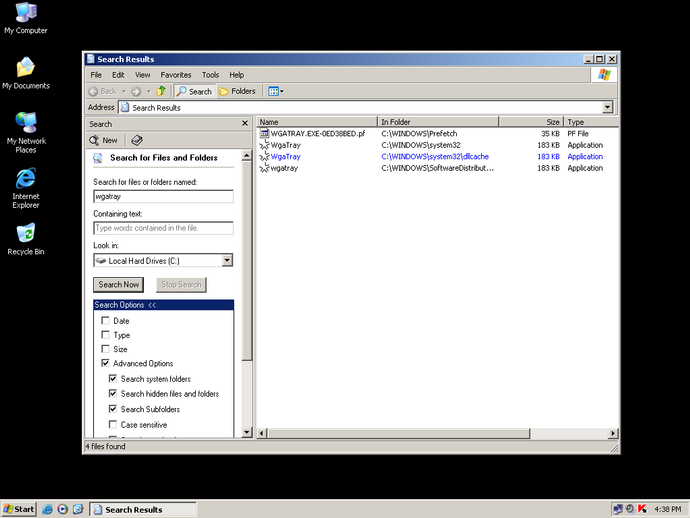This screenshot has height=518, width=690.
Task: Click the Start button
Action: pos(18,509)
